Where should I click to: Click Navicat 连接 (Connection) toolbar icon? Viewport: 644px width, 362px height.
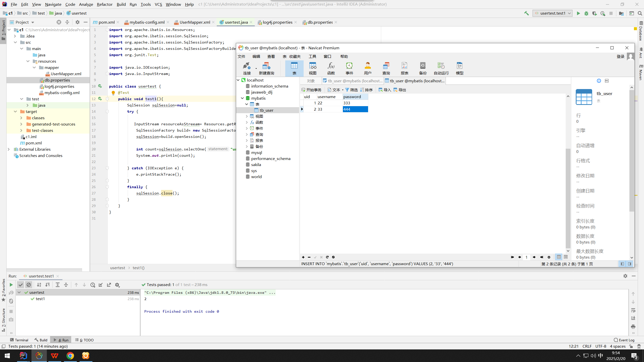pos(247,68)
